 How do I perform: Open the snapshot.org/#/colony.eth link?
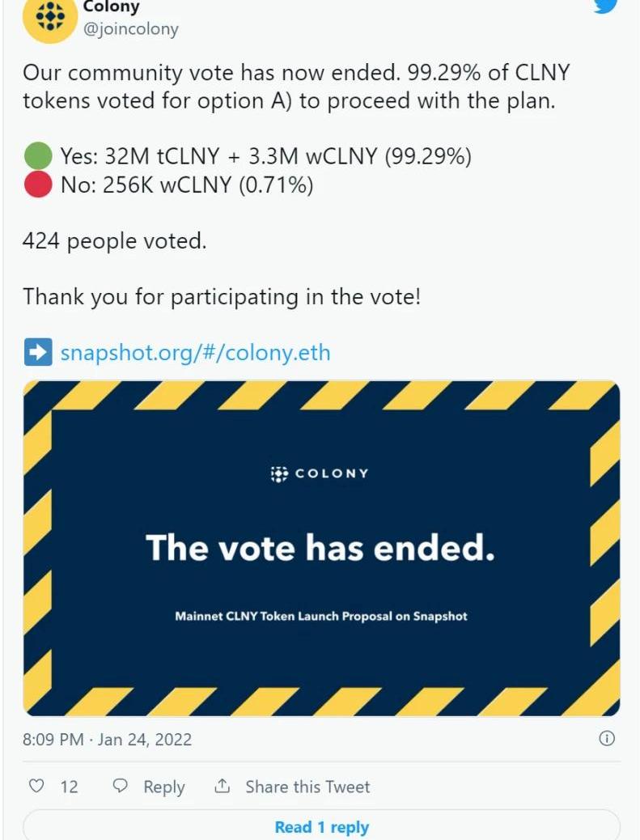coord(195,353)
